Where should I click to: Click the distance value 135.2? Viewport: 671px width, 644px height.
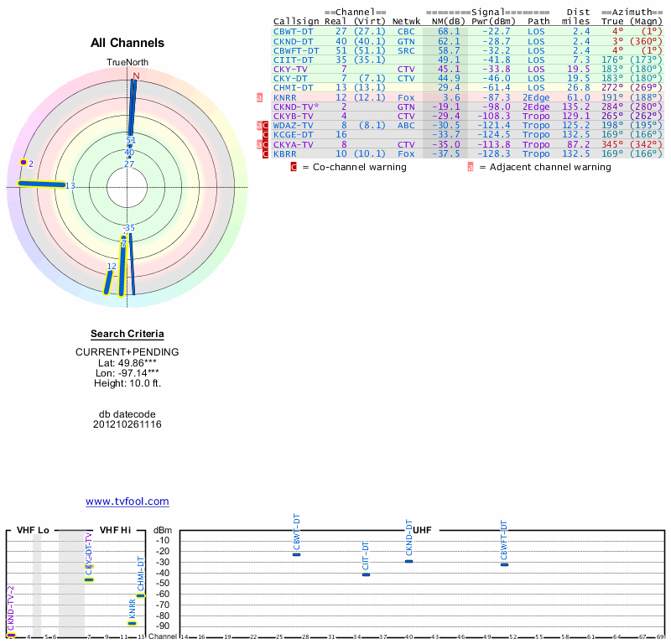(576, 106)
